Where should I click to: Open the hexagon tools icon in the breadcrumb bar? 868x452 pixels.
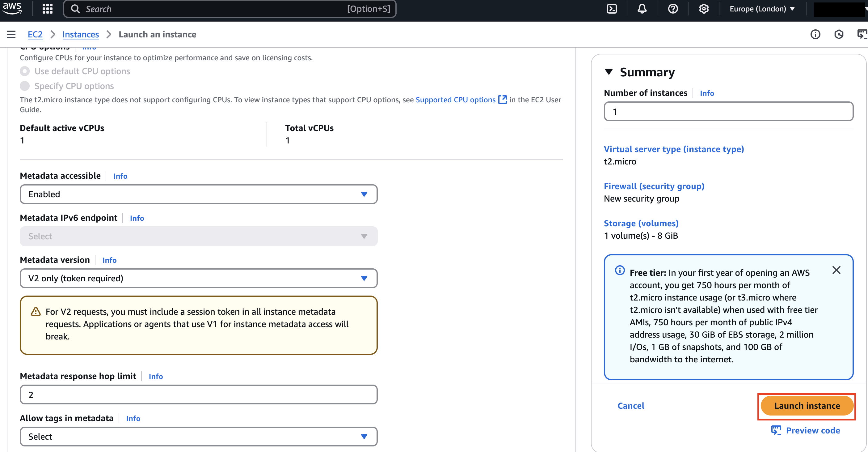click(x=839, y=34)
